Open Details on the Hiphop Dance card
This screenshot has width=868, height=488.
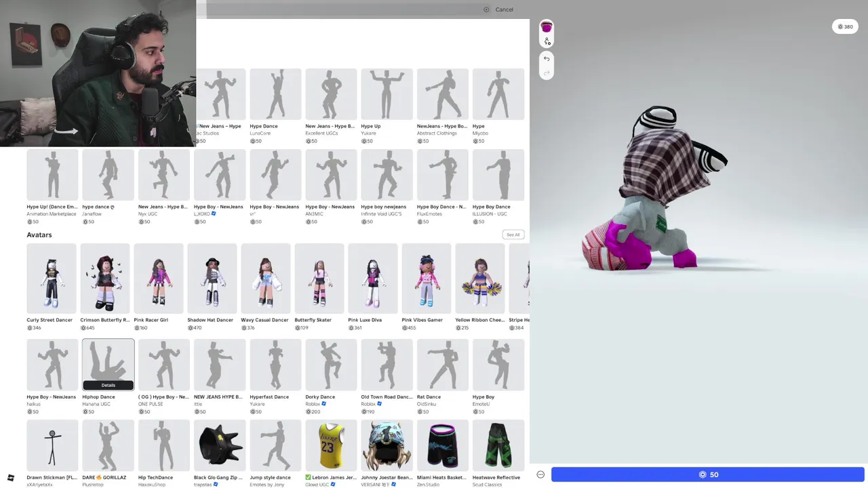pos(108,385)
